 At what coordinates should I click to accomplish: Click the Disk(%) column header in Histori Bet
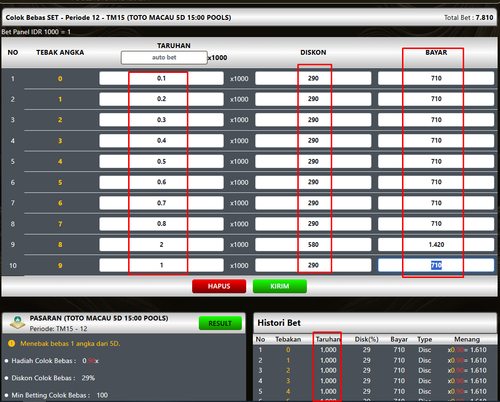(366, 339)
